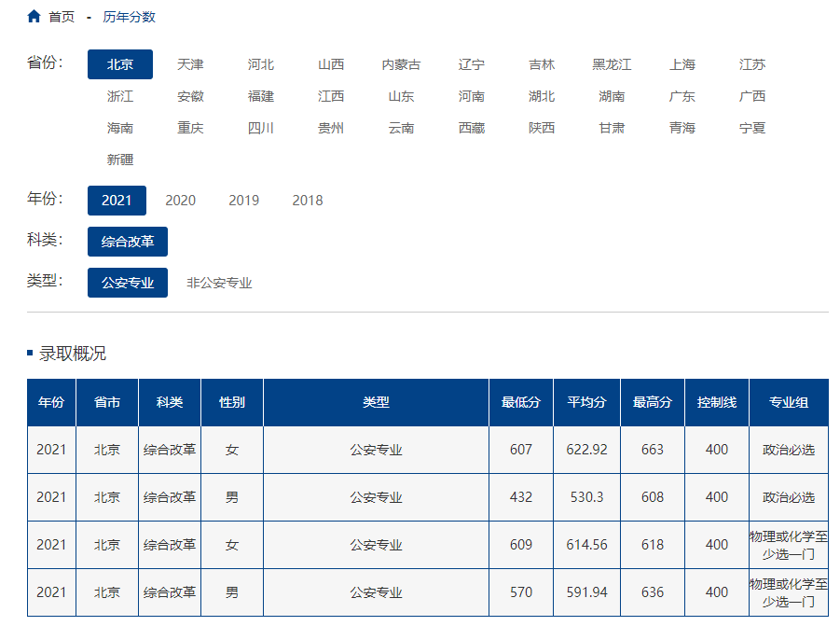Switch type to 非公安专业
The height and width of the screenshot is (640, 840).
pyautogui.click(x=219, y=283)
